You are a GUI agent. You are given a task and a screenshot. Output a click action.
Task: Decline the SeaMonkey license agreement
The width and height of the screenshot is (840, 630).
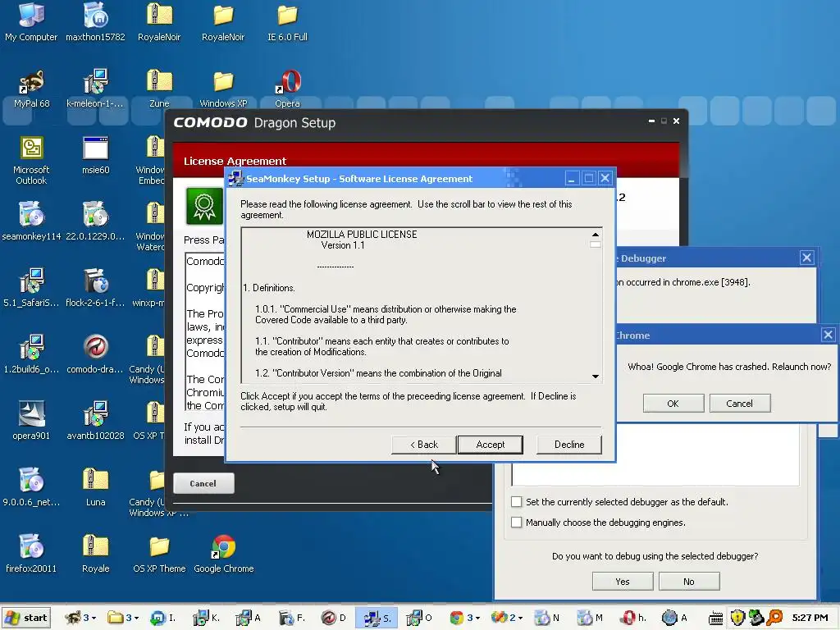point(569,444)
